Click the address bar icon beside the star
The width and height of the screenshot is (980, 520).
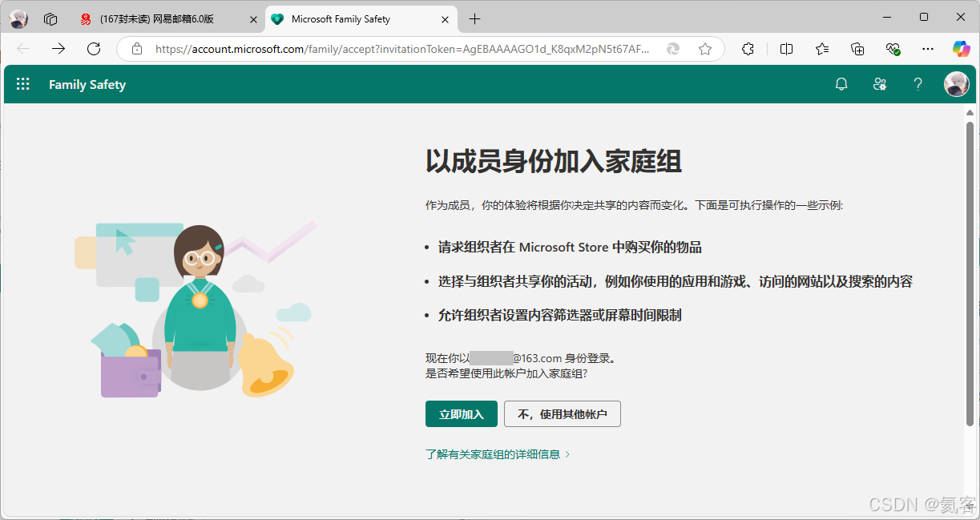coord(673,49)
